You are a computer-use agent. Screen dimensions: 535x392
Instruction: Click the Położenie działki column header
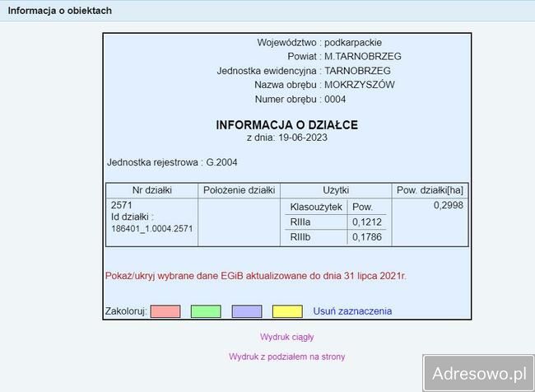tap(239, 190)
